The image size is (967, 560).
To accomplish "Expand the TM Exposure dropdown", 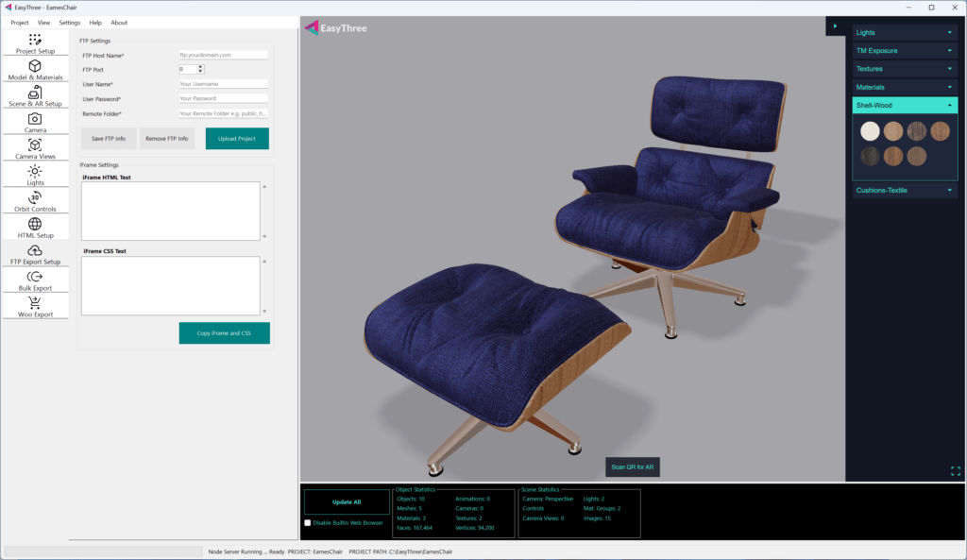I will (905, 51).
